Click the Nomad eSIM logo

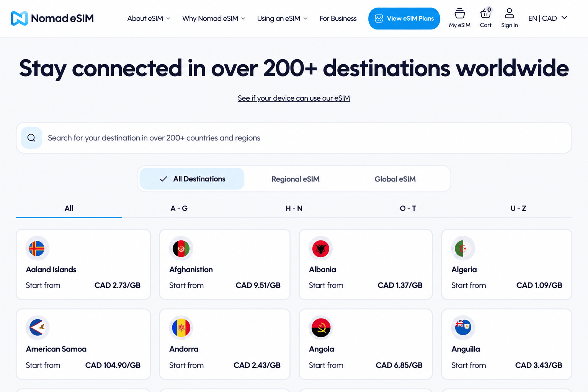[52, 18]
